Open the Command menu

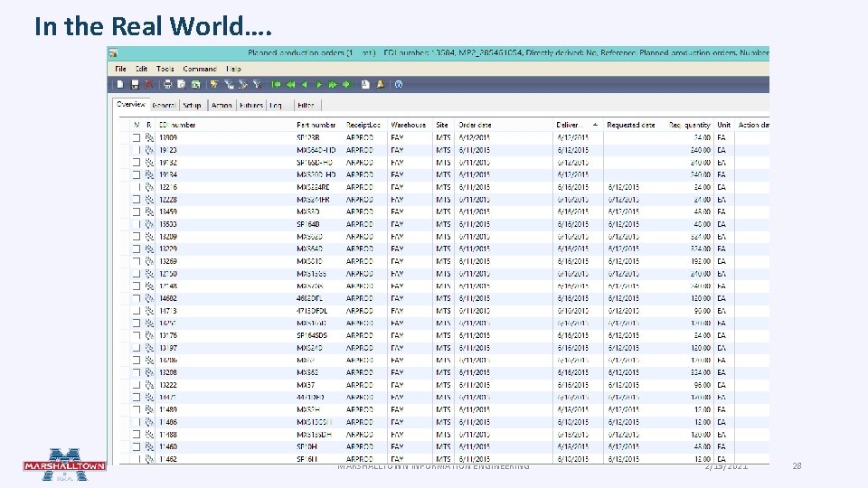[x=199, y=70]
